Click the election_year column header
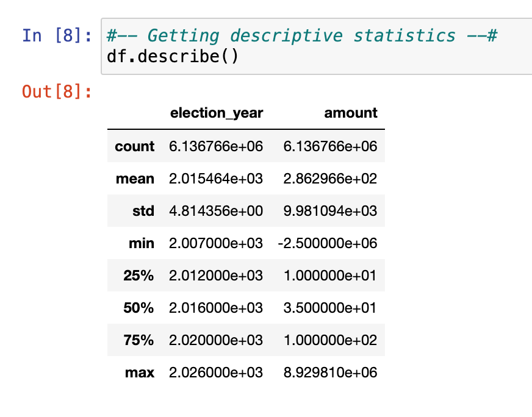This screenshot has height=417, width=532. coord(217,113)
